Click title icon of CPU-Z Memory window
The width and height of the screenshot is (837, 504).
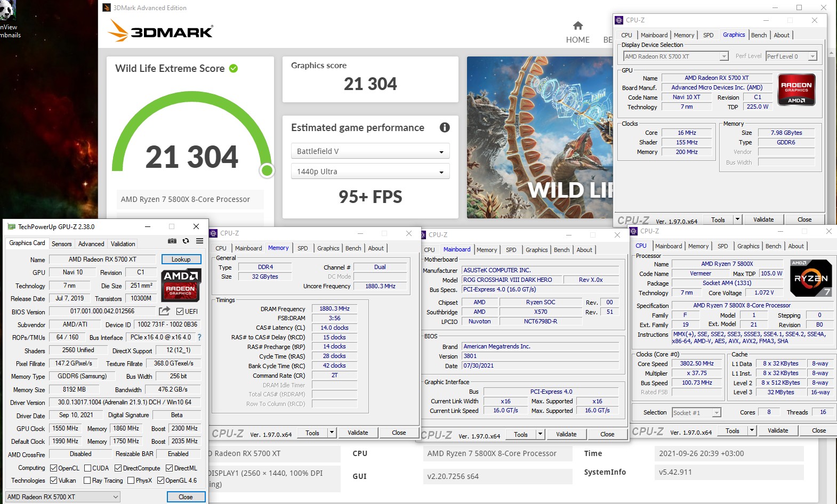tap(214, 233)
